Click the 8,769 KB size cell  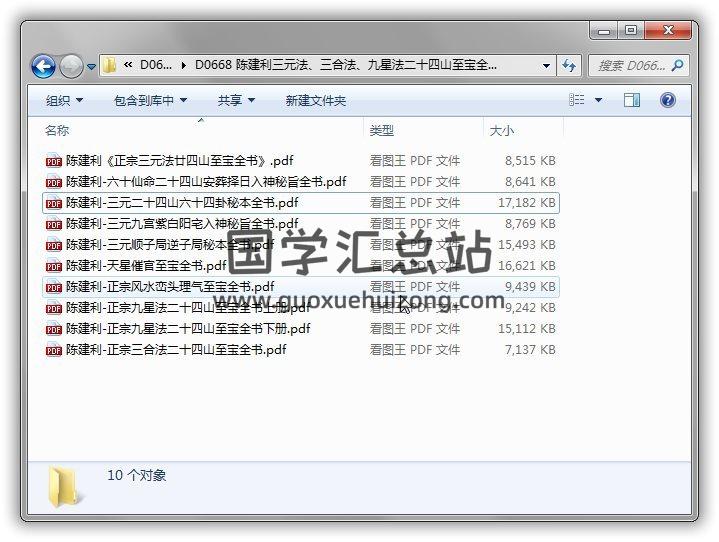pyautogui.click(x=530, y=224)
